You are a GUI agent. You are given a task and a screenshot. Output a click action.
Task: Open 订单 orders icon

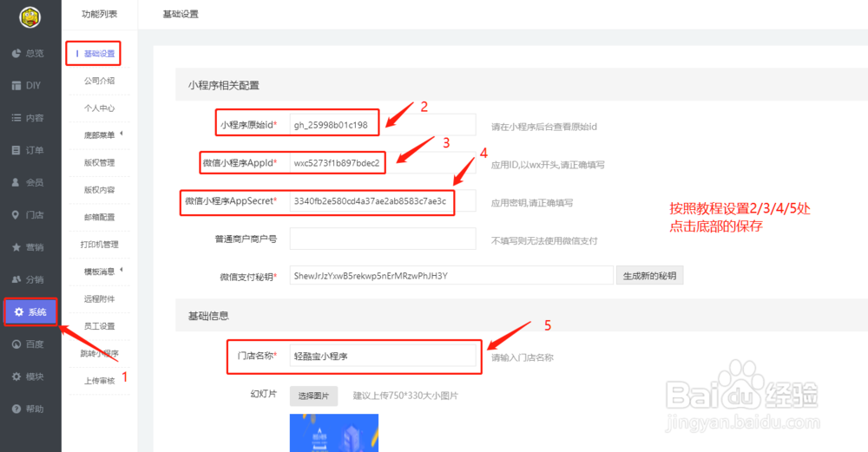16,150
